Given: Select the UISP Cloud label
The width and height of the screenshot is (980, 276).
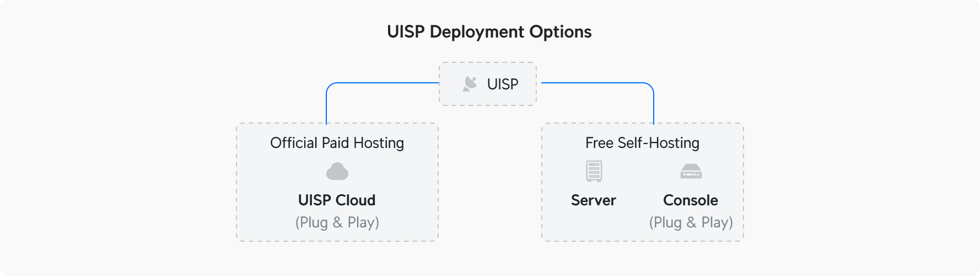Looking at the screenshot, I should (x=337, y=200).
